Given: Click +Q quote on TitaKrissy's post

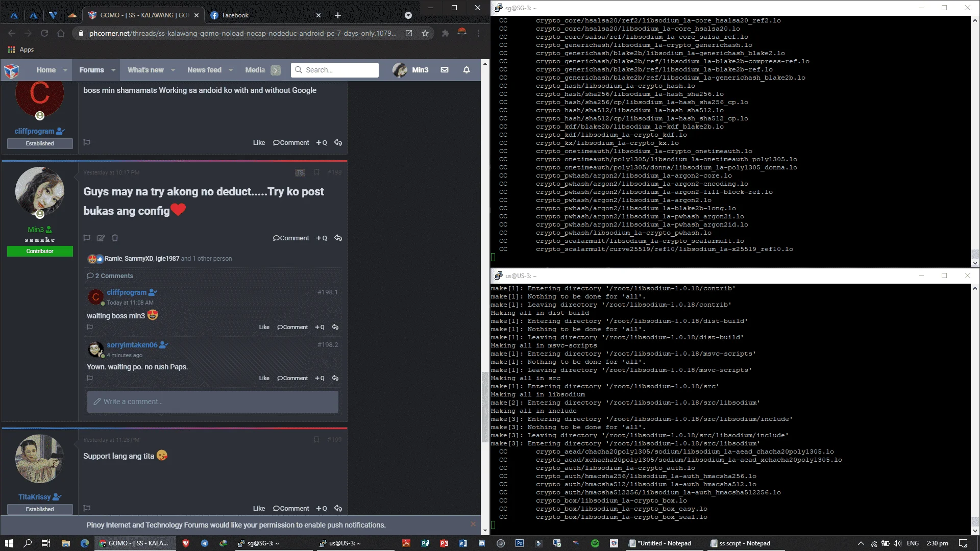Looking at the screenshot, I should tap(322, 509).
